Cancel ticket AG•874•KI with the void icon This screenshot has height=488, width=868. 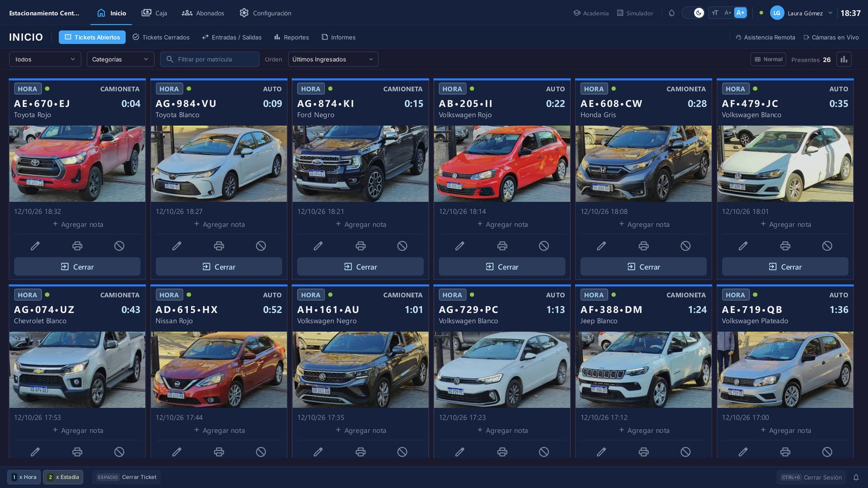(402, 246)
